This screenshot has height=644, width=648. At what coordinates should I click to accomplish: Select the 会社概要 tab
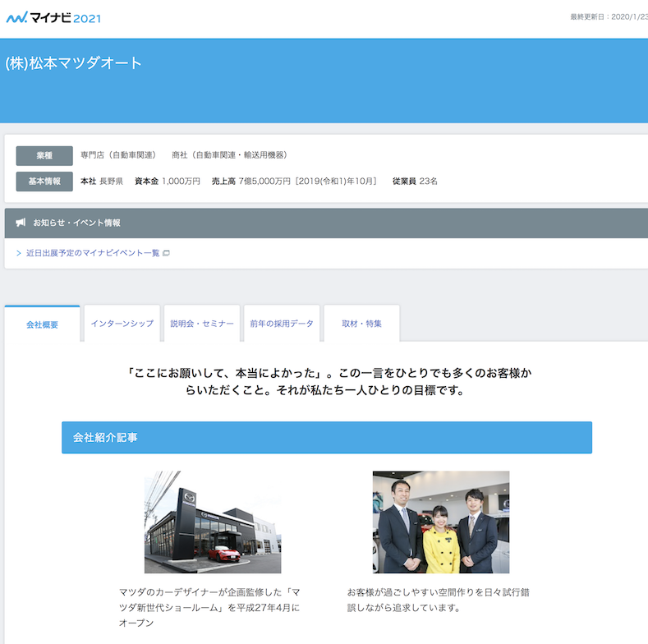(x=42, y=324)
